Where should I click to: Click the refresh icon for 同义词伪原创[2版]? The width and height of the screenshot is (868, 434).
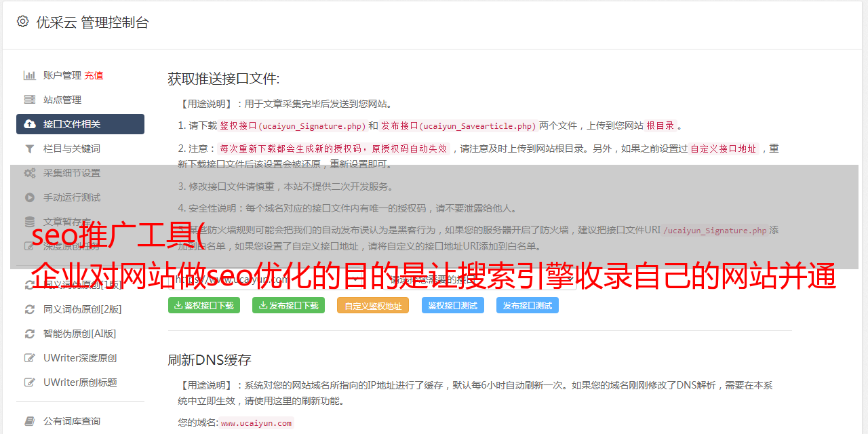click(x=30, y=309)
